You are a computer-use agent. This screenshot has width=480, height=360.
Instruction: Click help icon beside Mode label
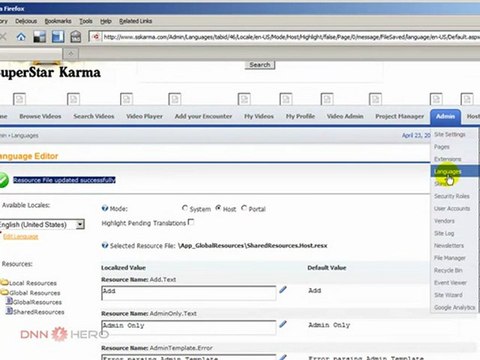(105, 208)
